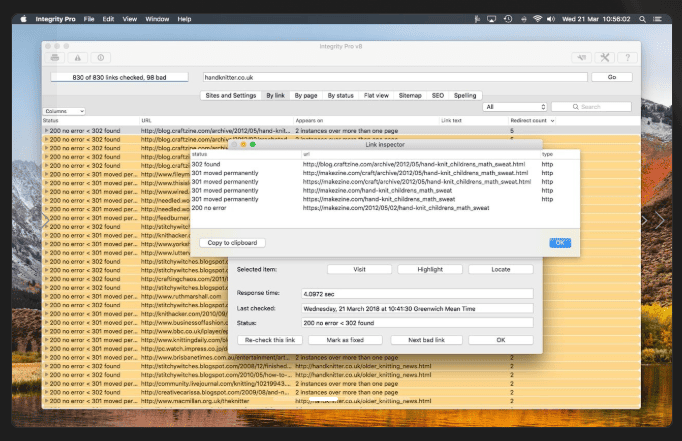The width and height of the screenshot is (682, 441).
Task: Open the Window menu
Action: pyautogui.click(x=157, y=19)
